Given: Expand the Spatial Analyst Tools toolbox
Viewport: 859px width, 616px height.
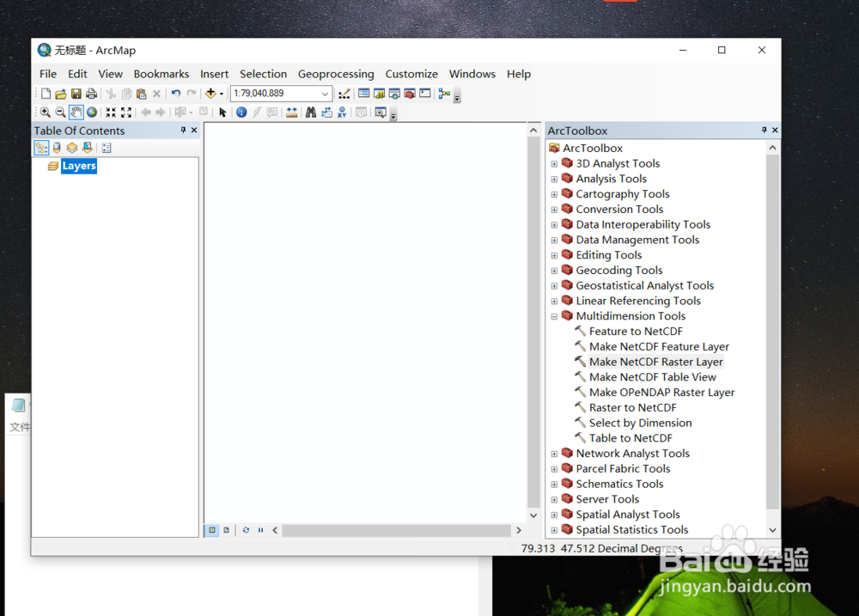Looking at the screenshot, I should (x=554, y=515).
